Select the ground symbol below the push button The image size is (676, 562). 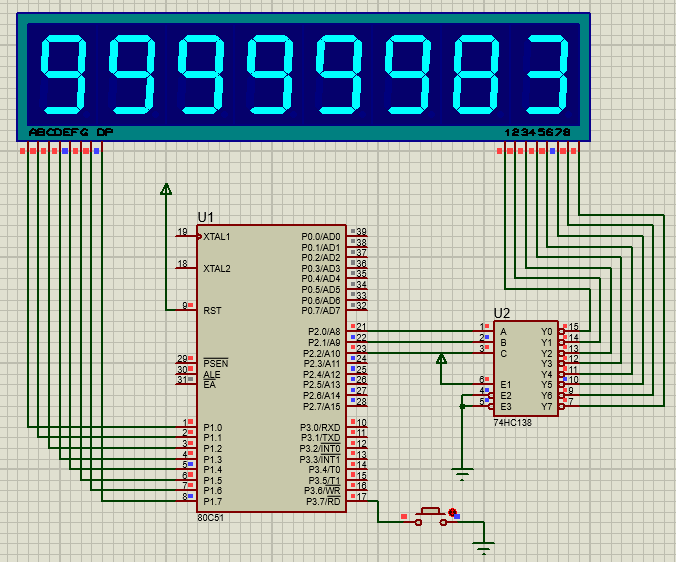(x=484, y=548)
